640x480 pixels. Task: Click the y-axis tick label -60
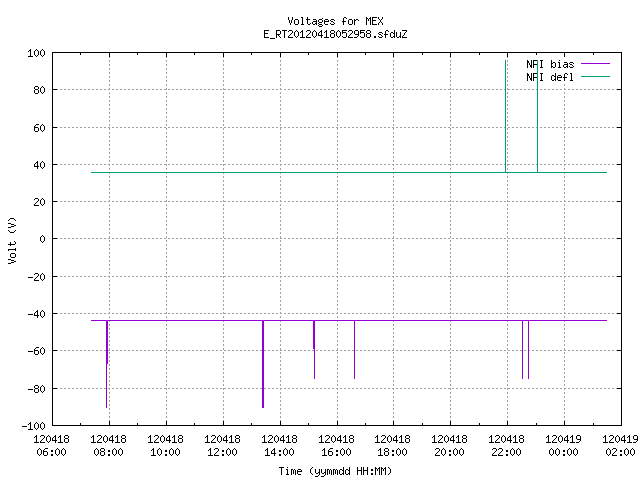coord(36,351)
